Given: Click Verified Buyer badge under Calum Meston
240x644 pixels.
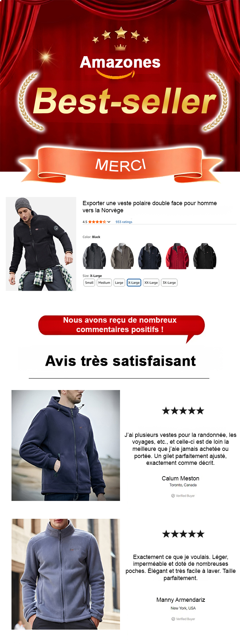Looking at the screenshot, I should coord(183,496).
